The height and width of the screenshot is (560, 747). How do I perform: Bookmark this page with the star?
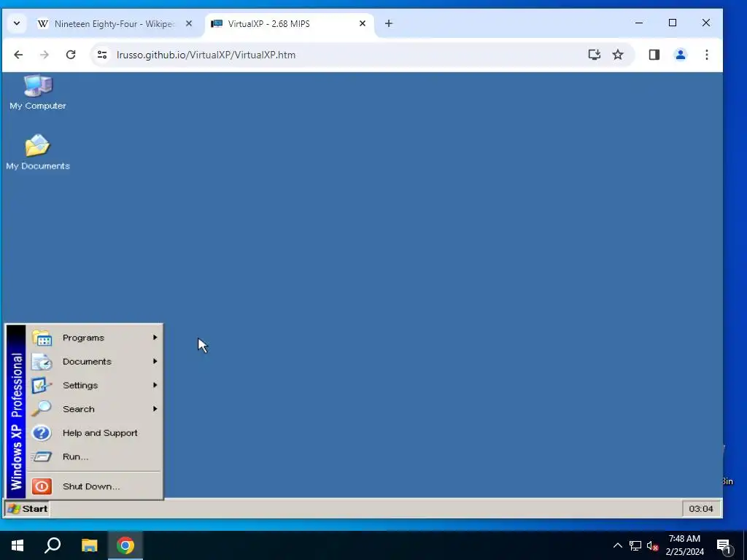point(618,55)
